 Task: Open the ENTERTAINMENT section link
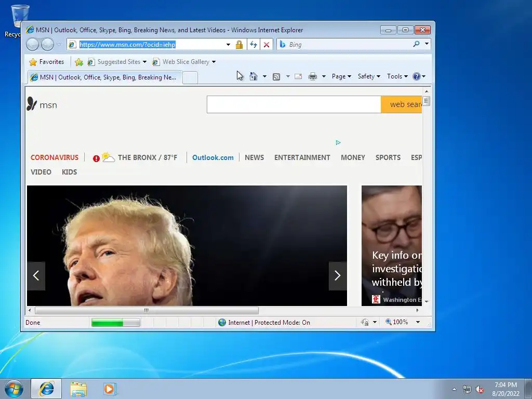point(302,157)
